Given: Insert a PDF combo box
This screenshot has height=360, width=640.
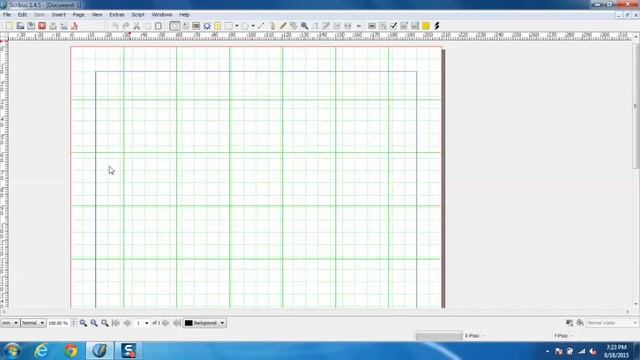Looking at the screenshot, I should click(x=404, y=26).
